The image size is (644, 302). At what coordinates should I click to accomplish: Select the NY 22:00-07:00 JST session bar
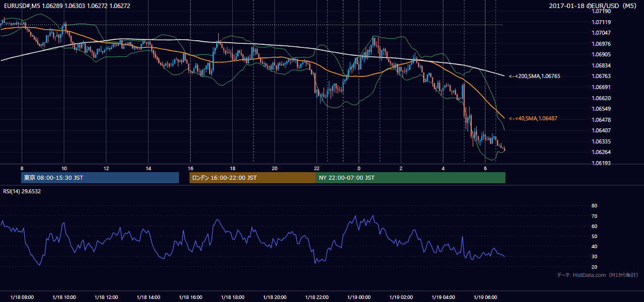tap(411, 178)
